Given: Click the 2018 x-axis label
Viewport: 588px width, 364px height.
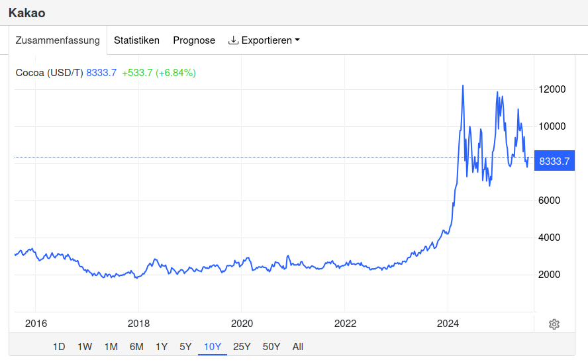Looking at the screenshot, I should point(139,324).
